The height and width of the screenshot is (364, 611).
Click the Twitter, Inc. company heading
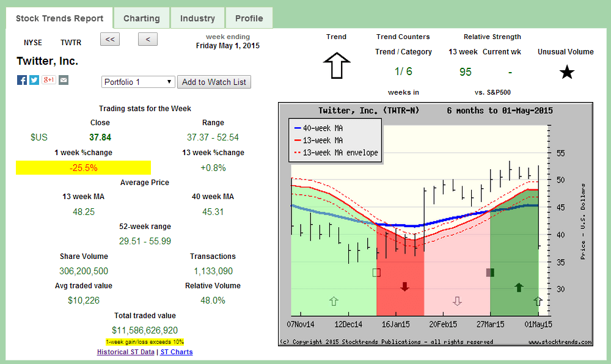pos(47,61)
